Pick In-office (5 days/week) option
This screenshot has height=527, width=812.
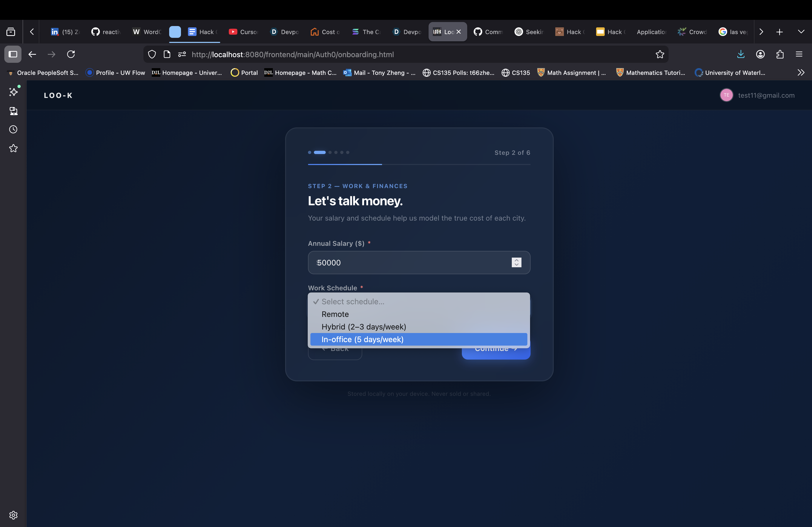point(362,339)
